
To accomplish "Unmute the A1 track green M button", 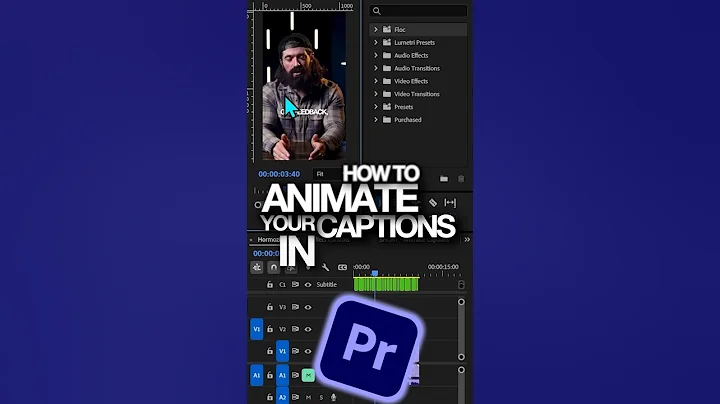I will (308, 375).
